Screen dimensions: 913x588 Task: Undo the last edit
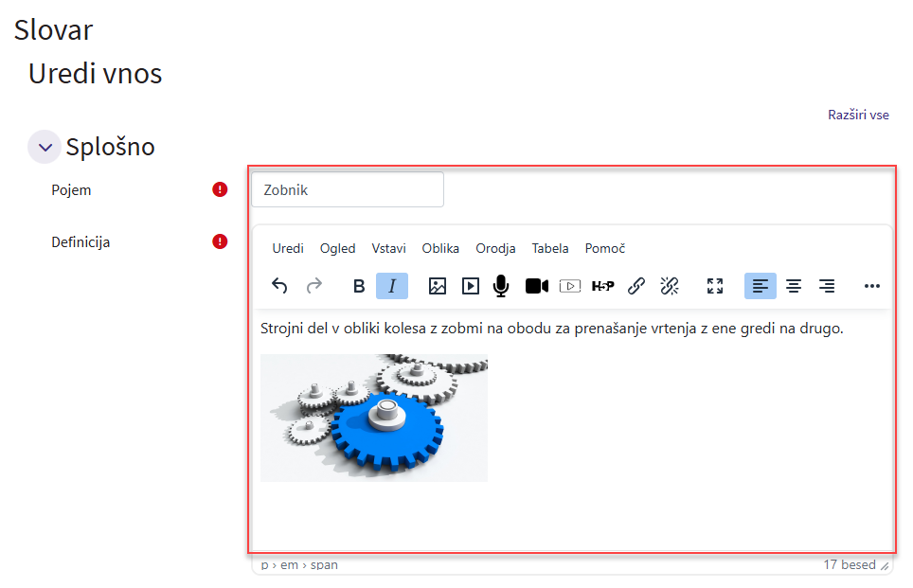click(x=279, y=286)
